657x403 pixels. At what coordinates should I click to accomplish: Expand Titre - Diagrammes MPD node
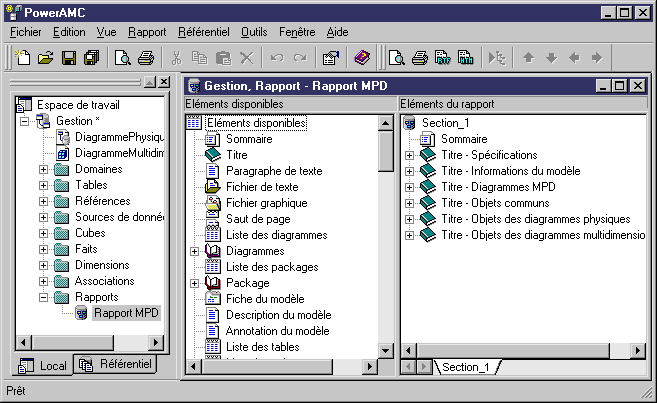409,187
